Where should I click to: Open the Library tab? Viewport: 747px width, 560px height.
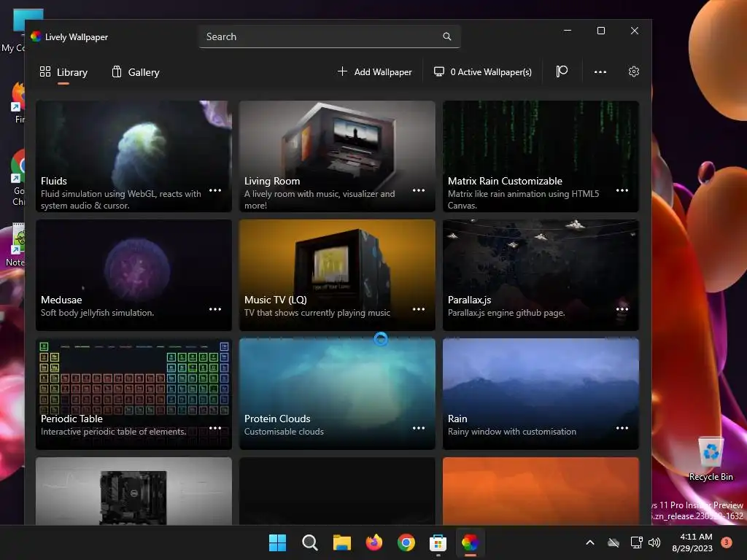63,72
